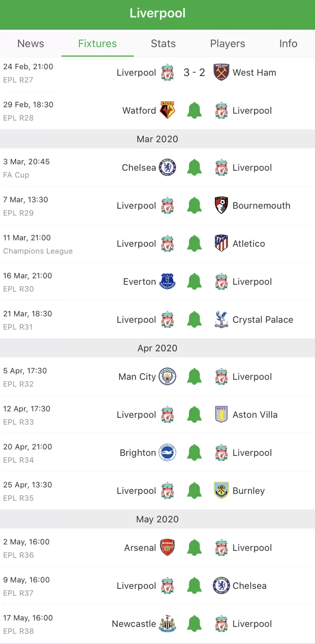Select the Aston Villa team name

pyautogui.click(x=255, y=415)
